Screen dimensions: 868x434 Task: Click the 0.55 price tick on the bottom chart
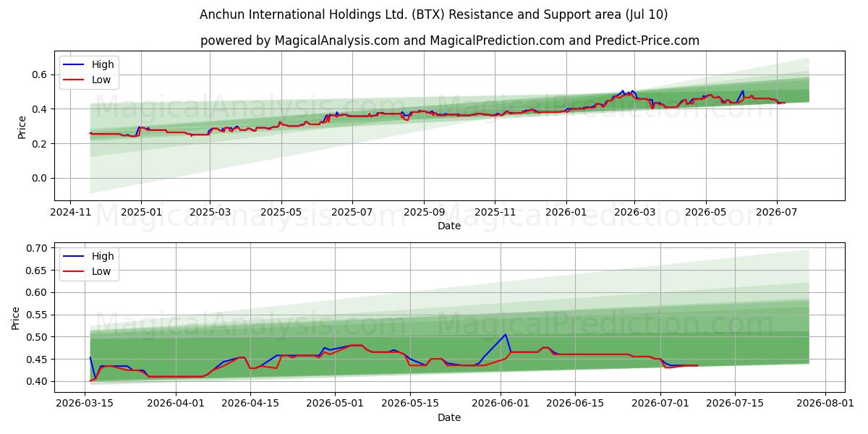(38, 315)
